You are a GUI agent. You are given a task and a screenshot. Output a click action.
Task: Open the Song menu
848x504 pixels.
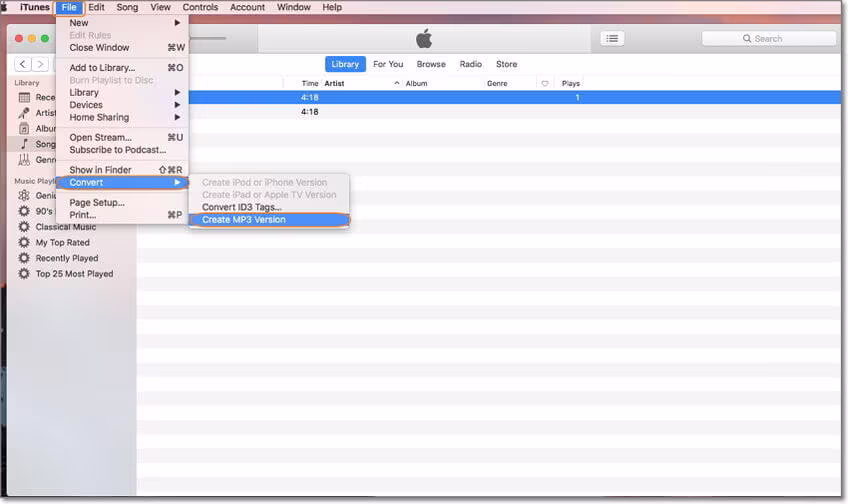127,8
